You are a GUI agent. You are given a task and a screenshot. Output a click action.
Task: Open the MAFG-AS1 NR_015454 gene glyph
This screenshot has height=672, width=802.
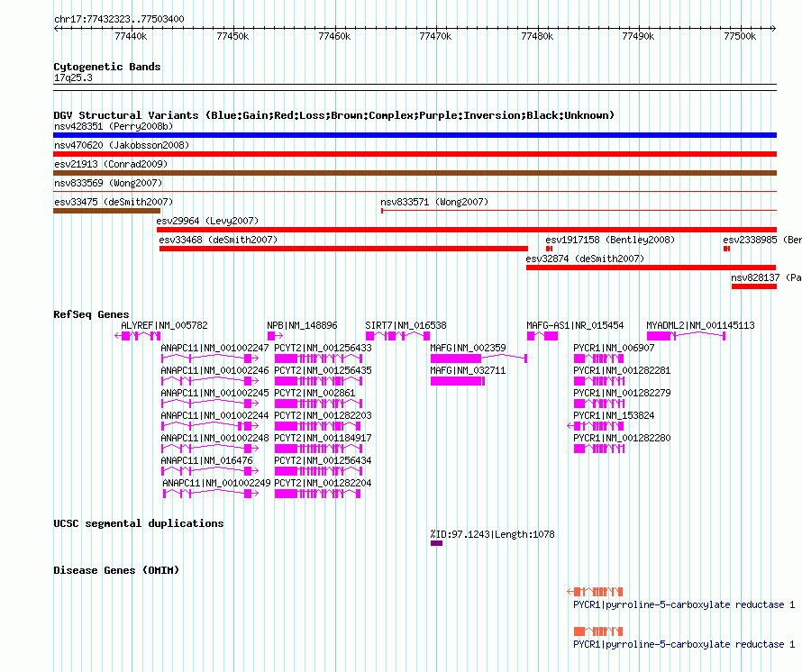(x=542, y=335)
